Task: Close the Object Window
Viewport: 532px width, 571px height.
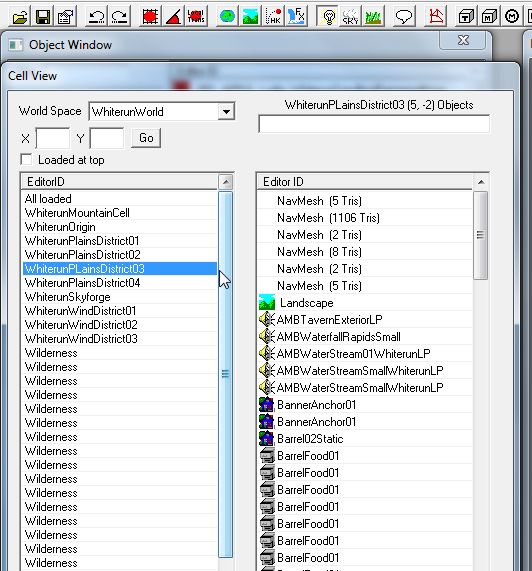Action: (463, 40)
